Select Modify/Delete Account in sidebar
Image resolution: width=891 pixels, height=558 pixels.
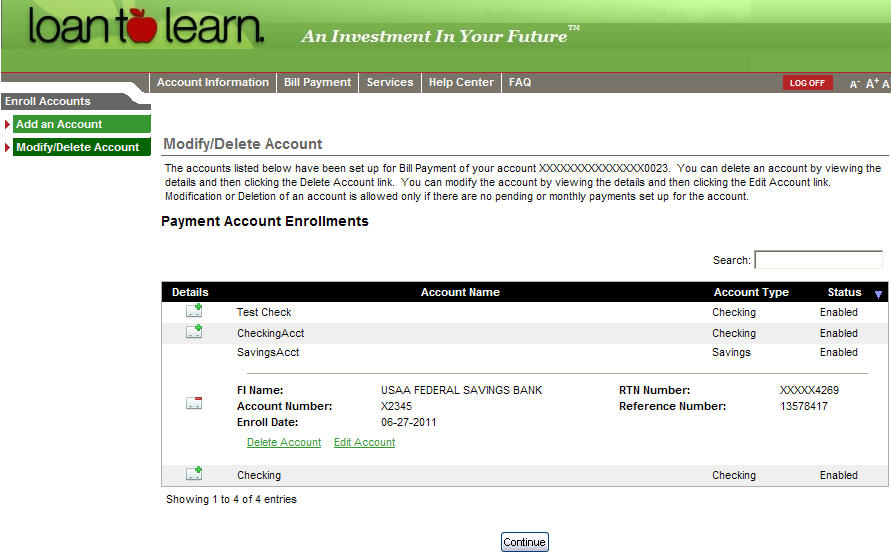pos(82,147)
